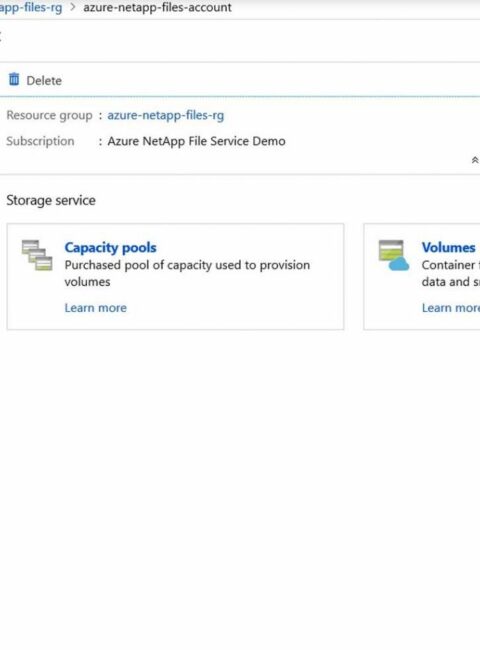The image size is (480, 650).
Task: Collapse the essentials section with double chevron
Action: point(475,160)
